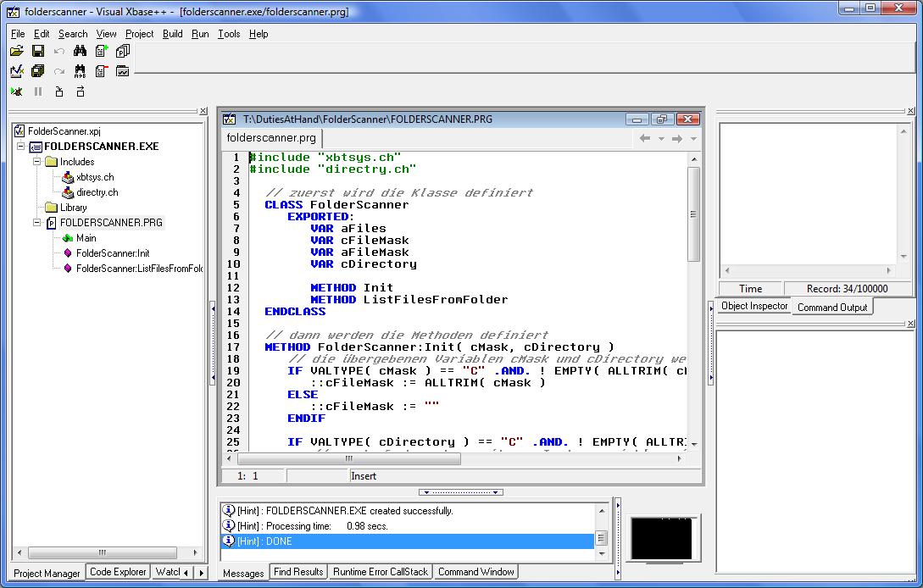Start debugging with the bug run icon
This screenshot has width=923, height=588.
point(17,92)
